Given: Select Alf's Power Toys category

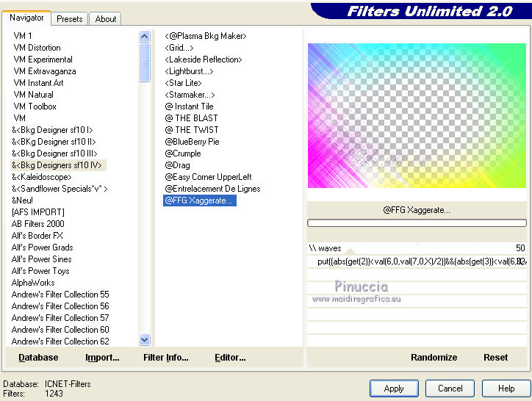Looking at the screenshot, I should tap(40, 271).
